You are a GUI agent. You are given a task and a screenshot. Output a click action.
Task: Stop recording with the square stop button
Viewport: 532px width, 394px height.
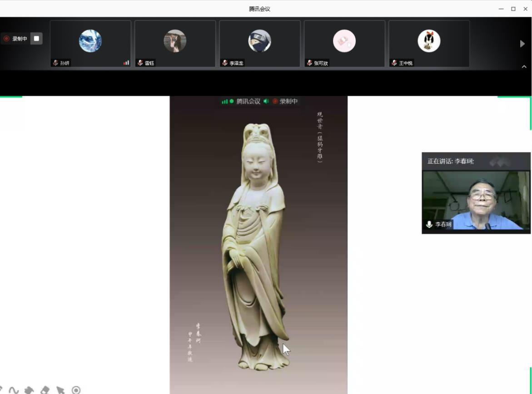pos(37,39)
